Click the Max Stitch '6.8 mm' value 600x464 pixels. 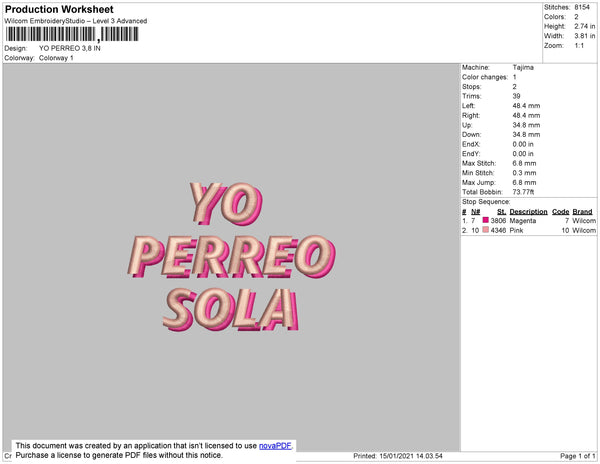(x=524, y=163)
